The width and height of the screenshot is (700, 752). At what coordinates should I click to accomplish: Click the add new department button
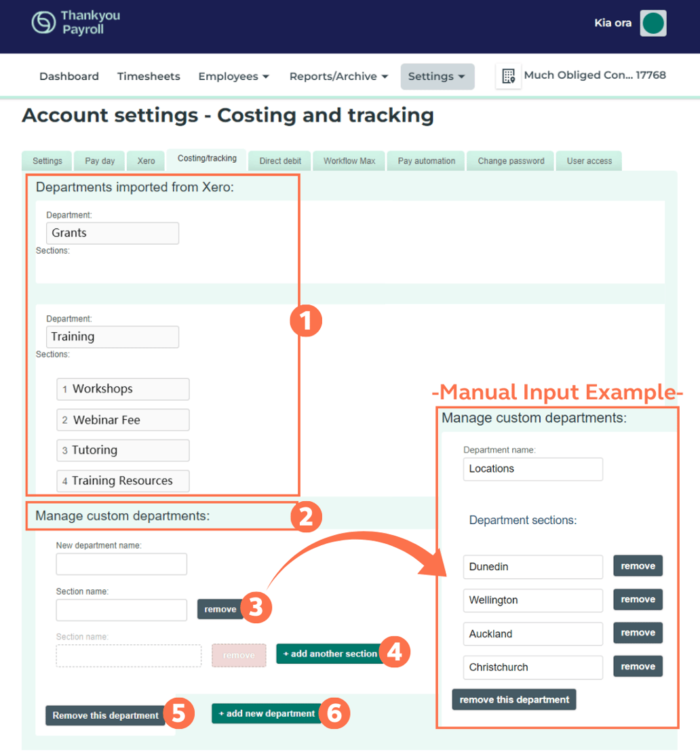click(266, 713)
